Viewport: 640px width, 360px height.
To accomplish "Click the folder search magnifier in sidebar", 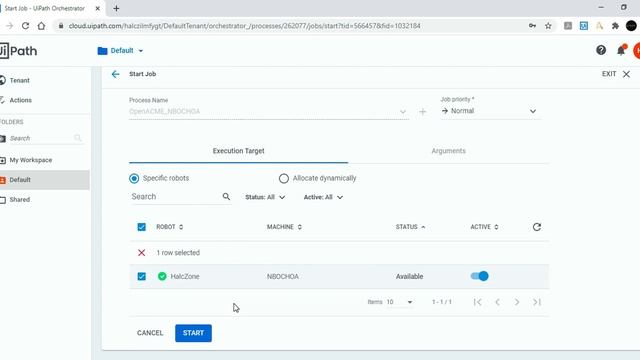I will pyautogui.click(x=78, y=138).
